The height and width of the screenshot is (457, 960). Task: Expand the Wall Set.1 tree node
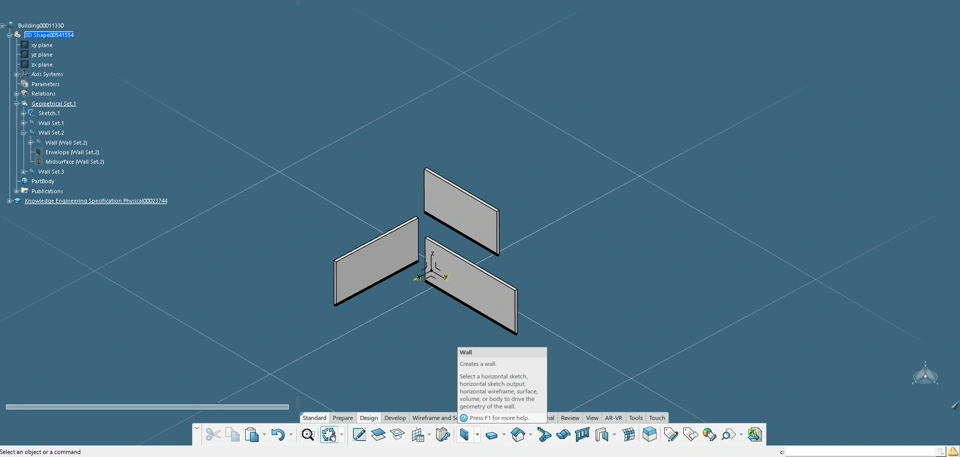coord(24,123)
